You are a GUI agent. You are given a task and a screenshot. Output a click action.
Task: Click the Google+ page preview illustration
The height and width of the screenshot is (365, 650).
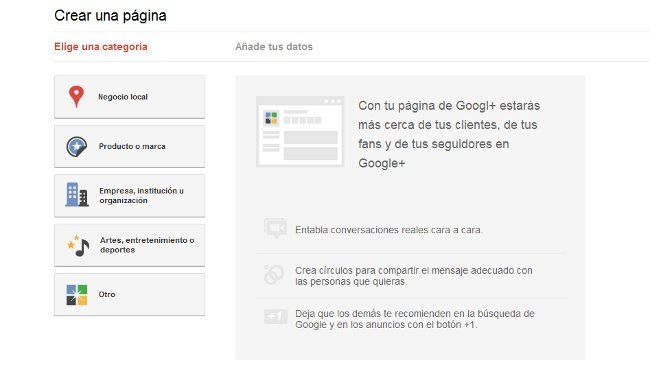pyautogui.click(x=300, y=131)
